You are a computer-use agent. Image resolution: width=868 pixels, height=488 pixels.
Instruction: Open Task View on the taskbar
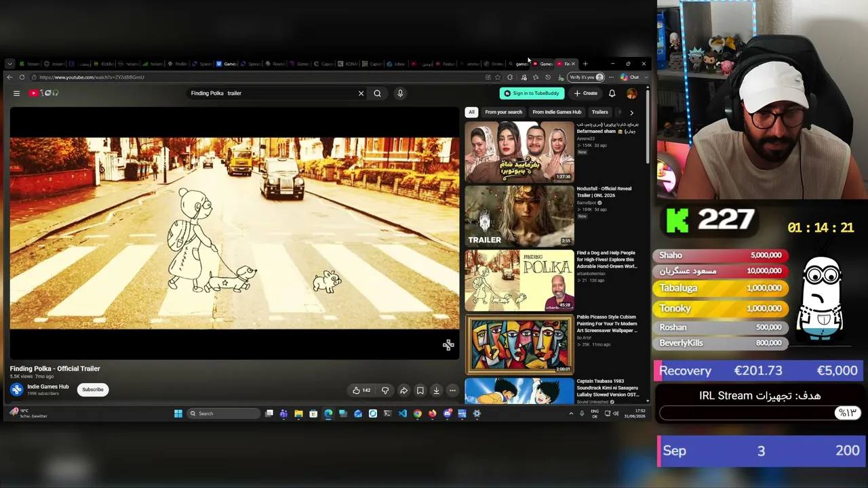point(269,413)
